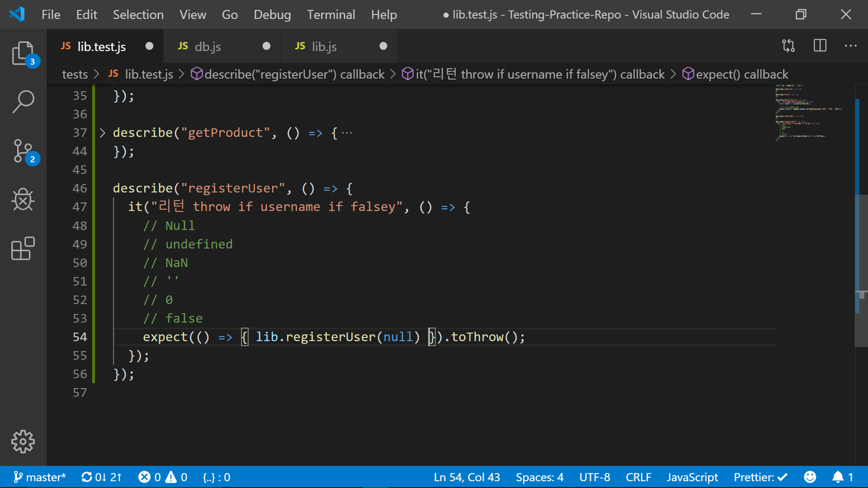
Task: Split the editor to the right
Action: (x=820, y=46)
